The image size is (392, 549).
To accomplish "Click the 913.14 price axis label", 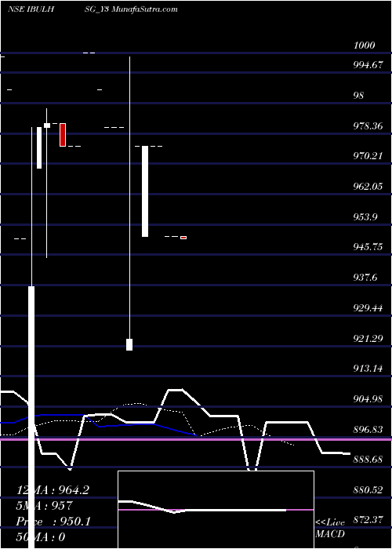I will (368, 369).
